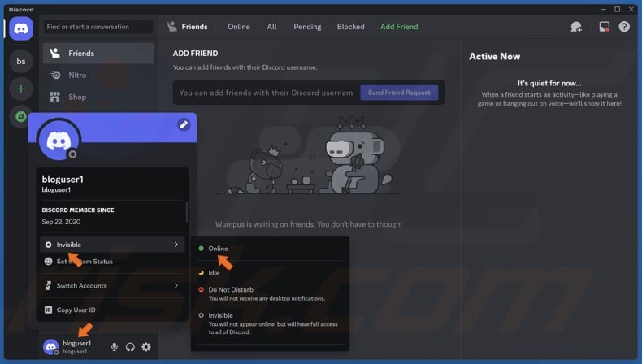Select Switch Accounts menu item

[x=112, y=285]
